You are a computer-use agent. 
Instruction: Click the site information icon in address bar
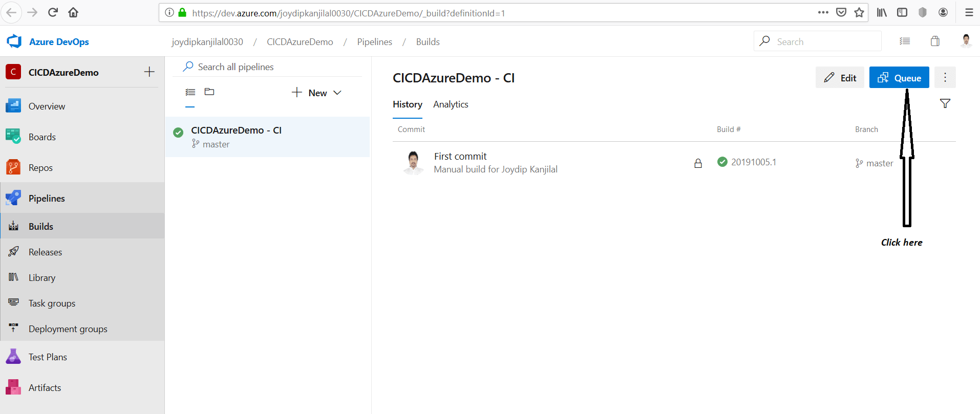(169, 12)
